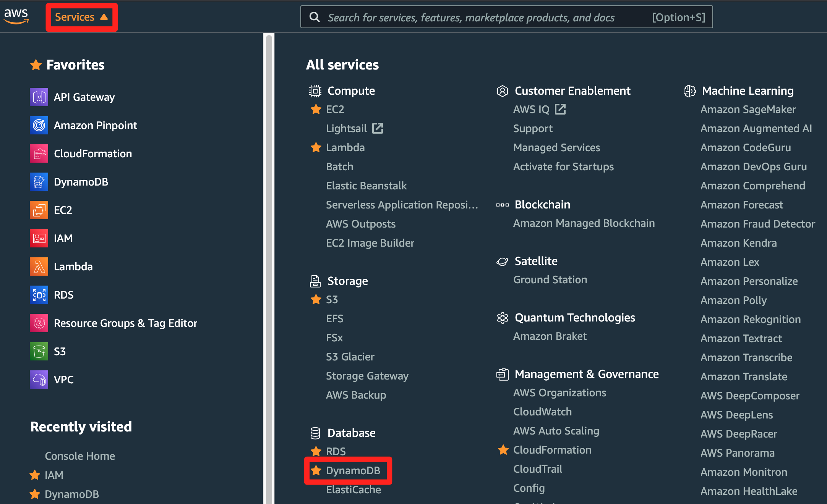Click the Management & Governance category icon
The width and height of the screenshot is (827, 504).
pyautogui.click(x=503, y=374)
